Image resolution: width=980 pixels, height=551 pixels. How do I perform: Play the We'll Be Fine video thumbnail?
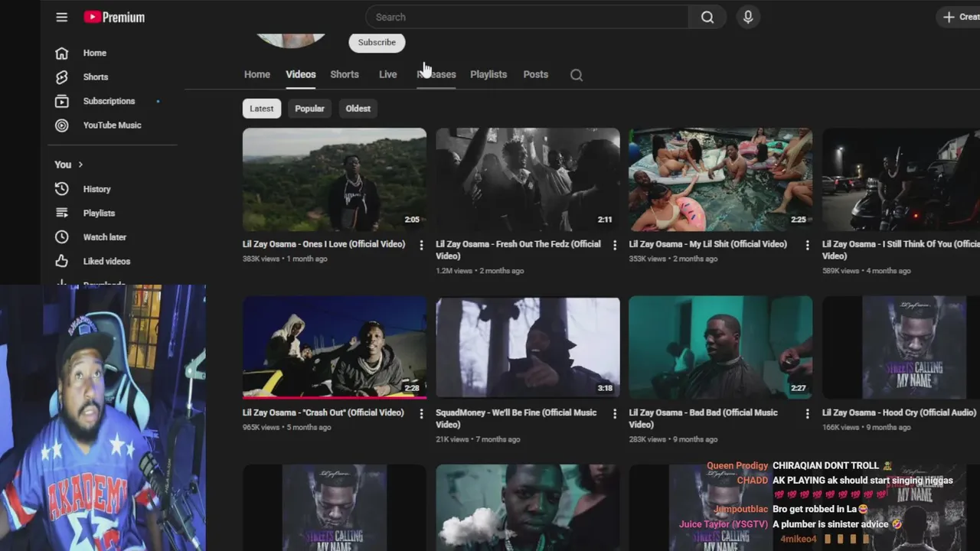(528, 347)
